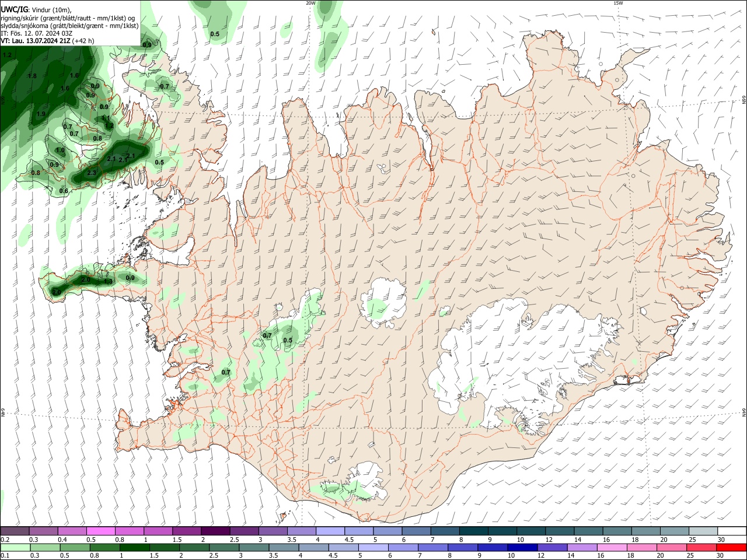Click the slydda/snjókoma legend description line
This screenshot has width=747, height=560.
point(69,26)
